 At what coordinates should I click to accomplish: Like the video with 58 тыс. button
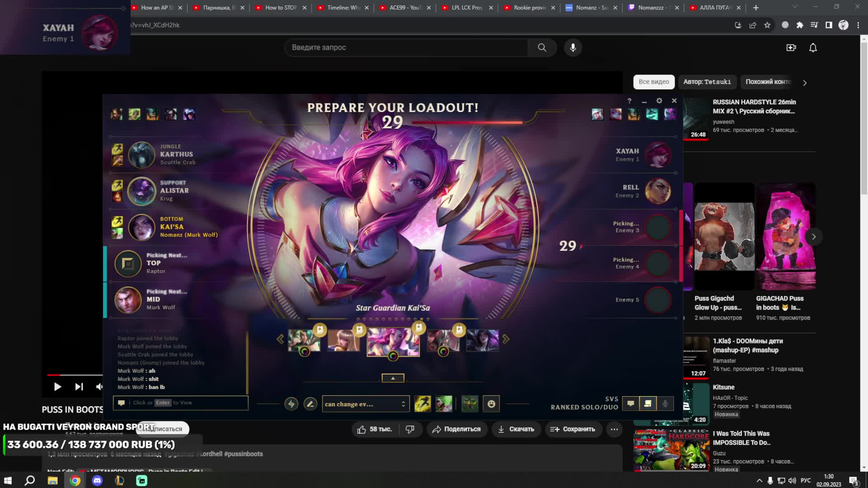(x=375, y=429)
